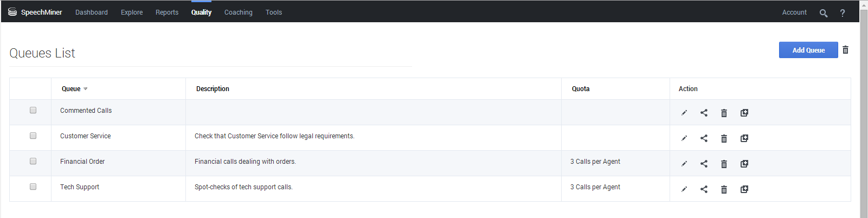Expand the Reports menu
The width and height of the screenshot is (868, 218).
click(167, 12)
